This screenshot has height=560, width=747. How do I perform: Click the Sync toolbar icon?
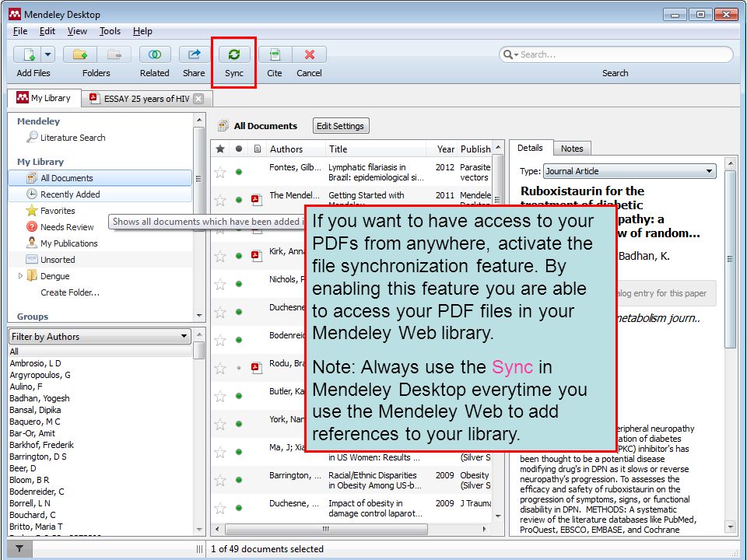coord(234,54)
